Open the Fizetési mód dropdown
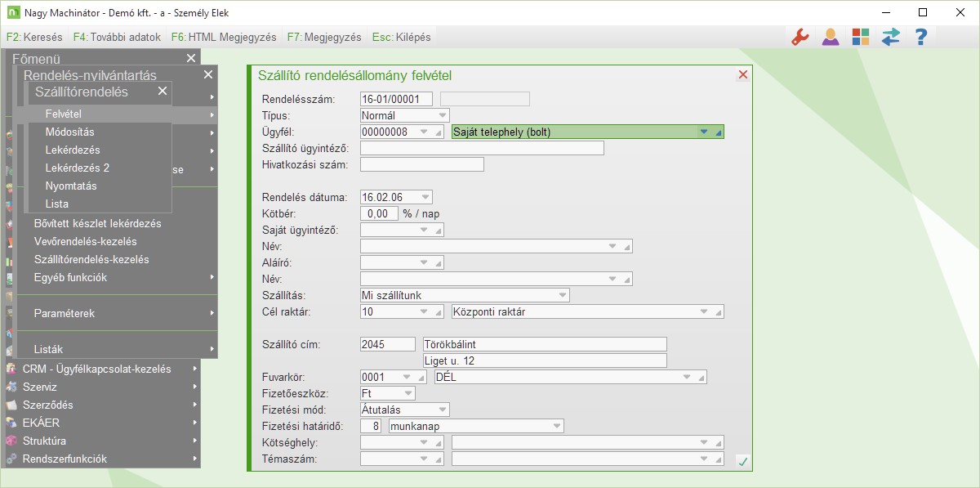The height and width of the screenshot is (488, 980). coord(443,410)
